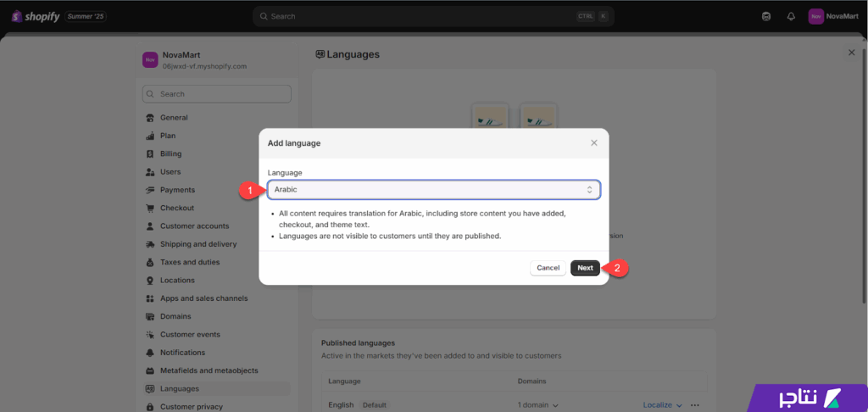868x412 pixels.
Task: Click the settings search field
Action: 217,94
